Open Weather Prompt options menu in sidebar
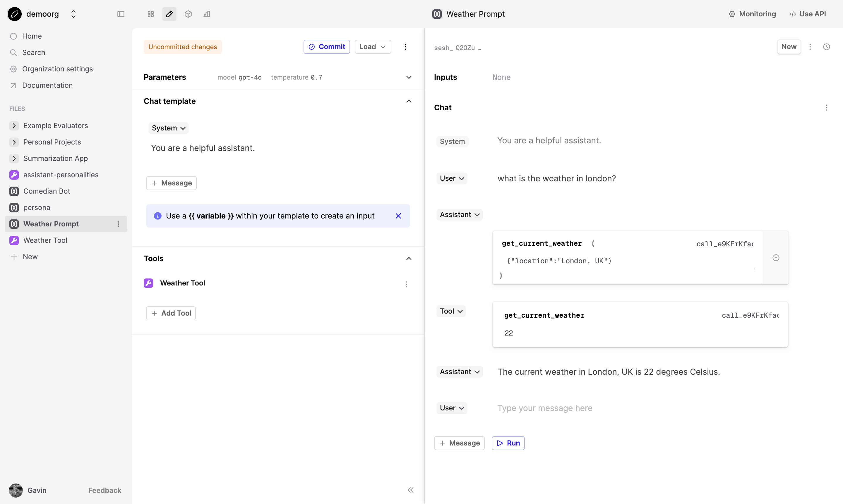 (x=118, y=224)
